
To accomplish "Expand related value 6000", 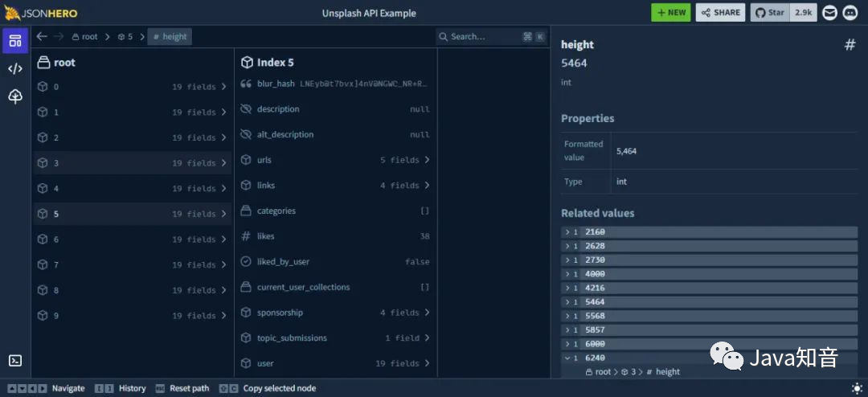I will tap(709, 344).
